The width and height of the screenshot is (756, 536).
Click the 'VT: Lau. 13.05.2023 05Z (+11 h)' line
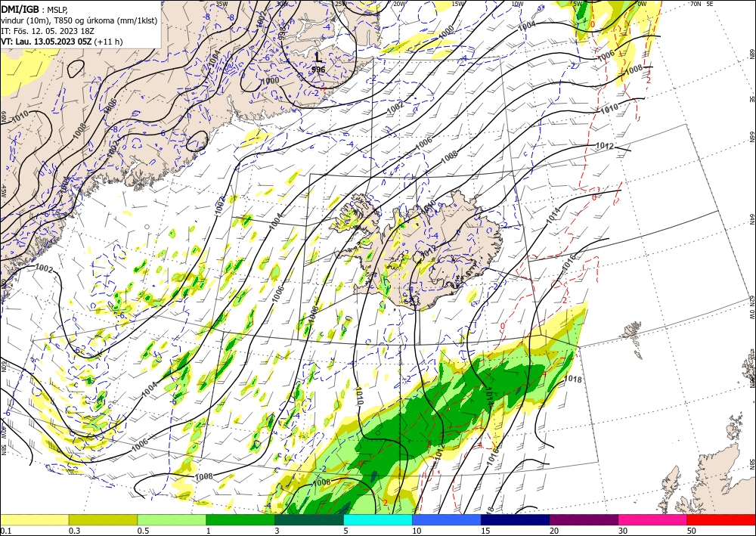tap(62, 42)
